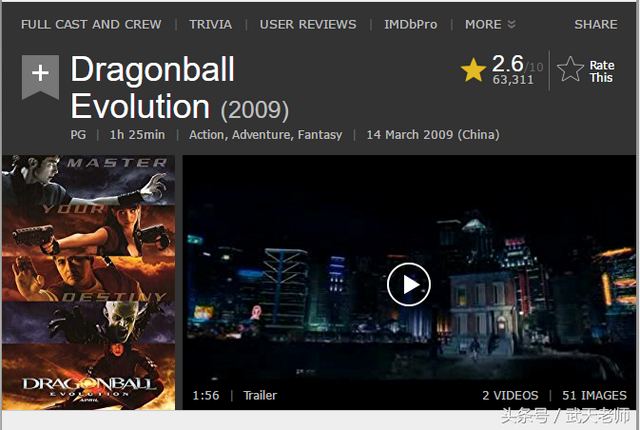Play the trailer video
This screenshot has width=640, height=430.
[x=409, y=284]
